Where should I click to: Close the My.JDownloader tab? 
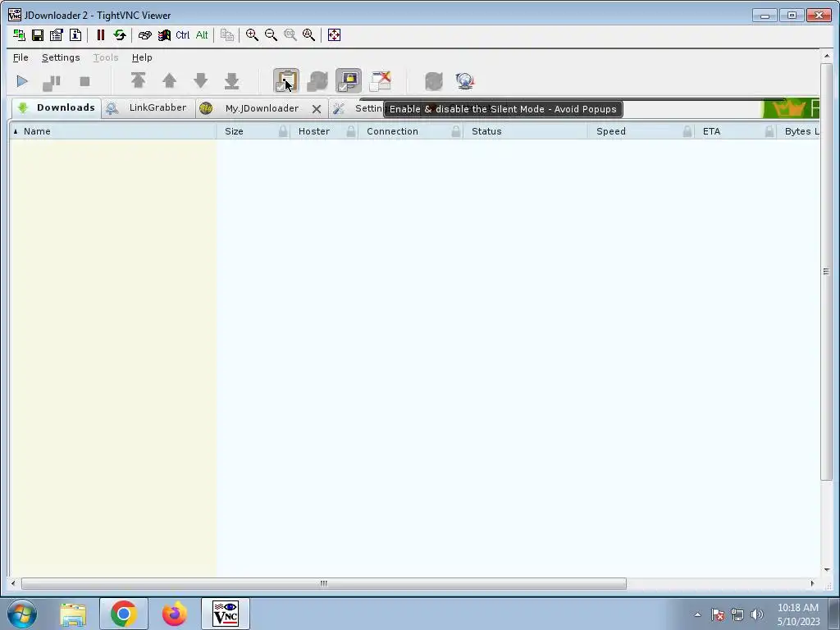(x=317, y=109)
